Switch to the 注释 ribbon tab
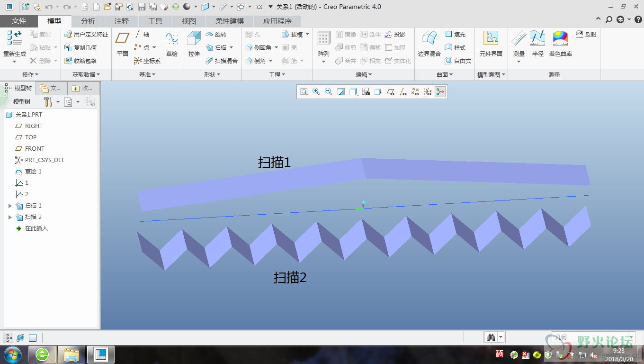644x364 pixels. (x=122, y=21)
